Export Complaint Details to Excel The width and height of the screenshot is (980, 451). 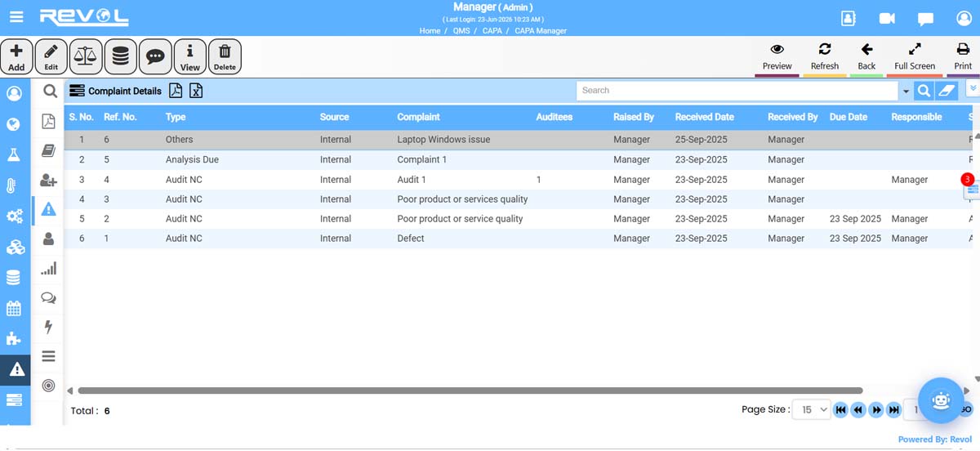[196, 91]
